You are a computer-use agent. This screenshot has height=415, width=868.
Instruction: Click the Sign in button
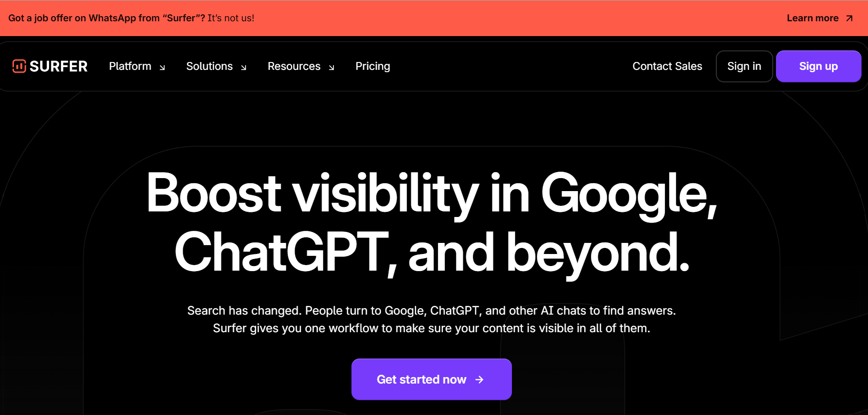pos(744,66)
